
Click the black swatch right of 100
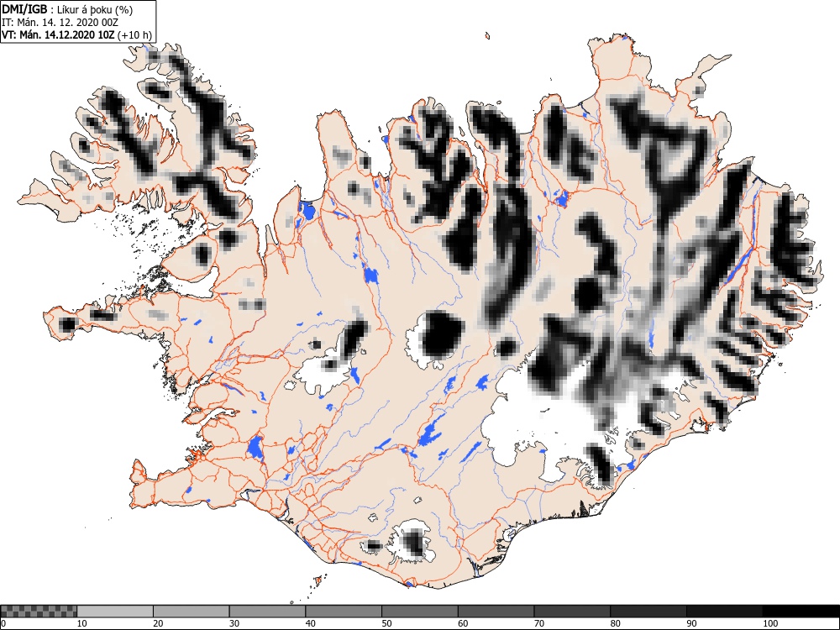801,612
